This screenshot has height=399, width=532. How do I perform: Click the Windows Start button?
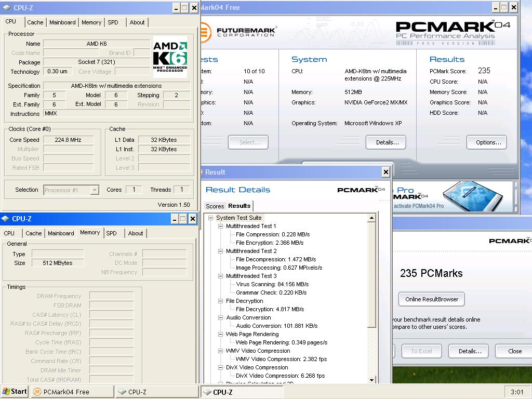click(x=14, y=392)
